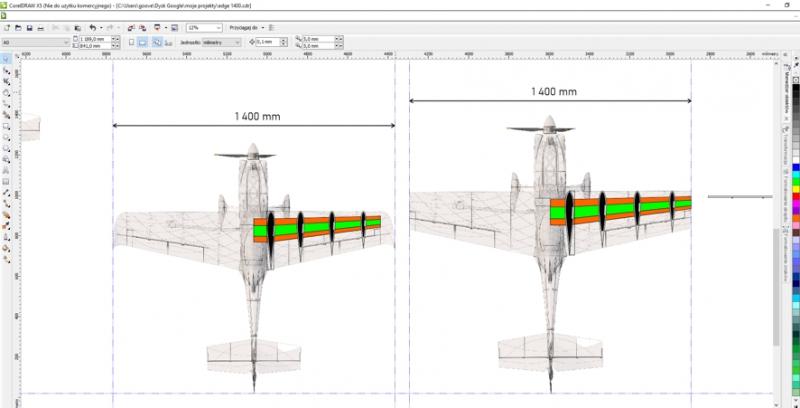The image size is (800, 408).
Task: Open the zoom level dropdown showing 12%
Action: click(204, 28)
